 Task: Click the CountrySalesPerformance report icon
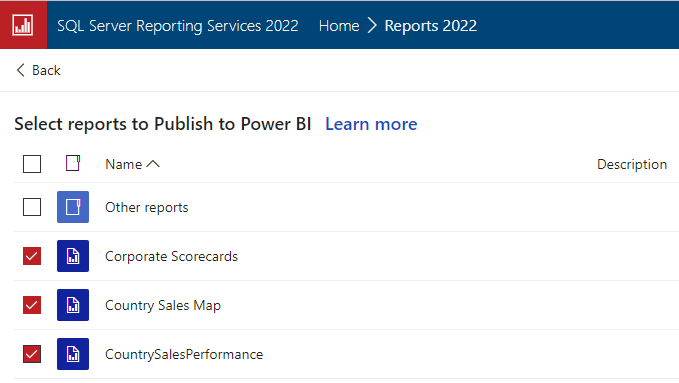(73, 354)
